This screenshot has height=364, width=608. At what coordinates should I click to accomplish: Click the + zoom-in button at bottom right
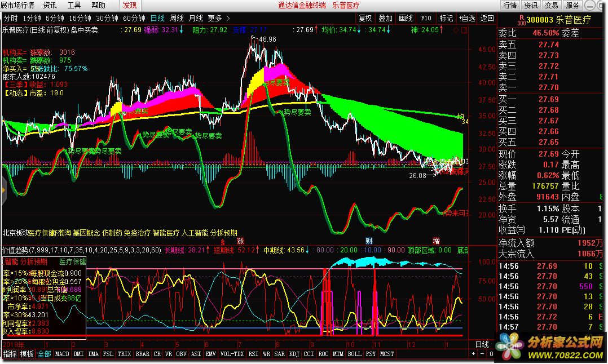[x=473, y=354]
